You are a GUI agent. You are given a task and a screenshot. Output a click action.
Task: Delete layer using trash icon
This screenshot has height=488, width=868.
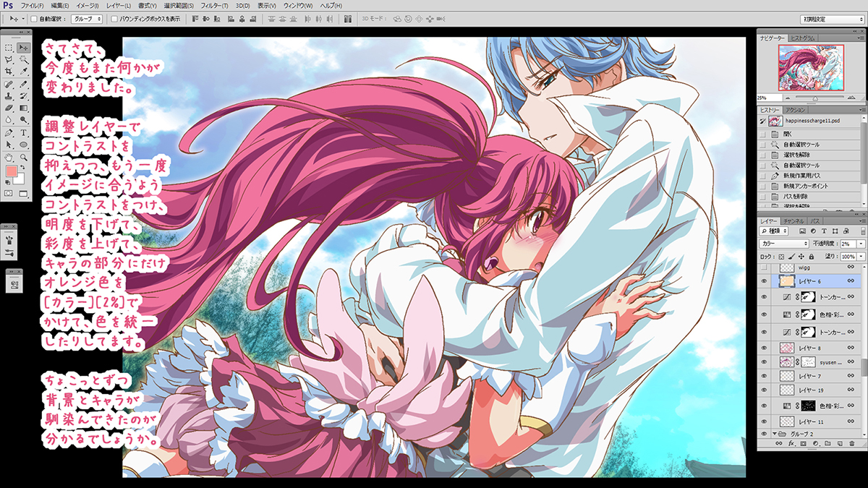click(852, 443)
